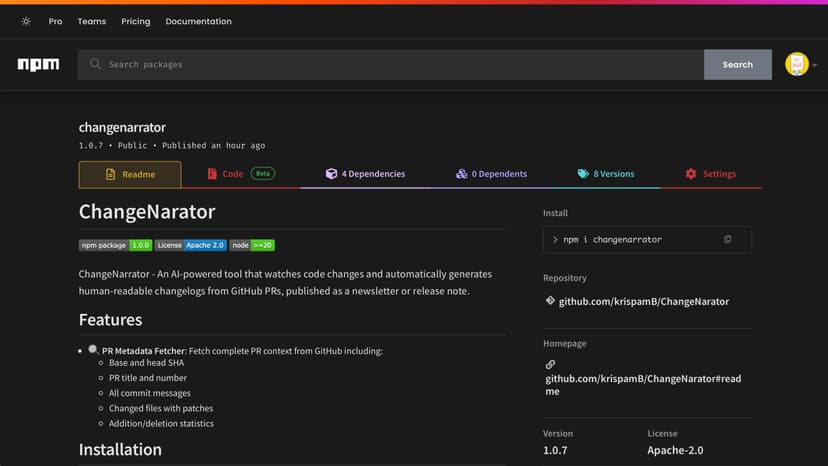This screenshot has width=828, height=466.
Task: Click the Features heading
Action: (x=110, y=320)
